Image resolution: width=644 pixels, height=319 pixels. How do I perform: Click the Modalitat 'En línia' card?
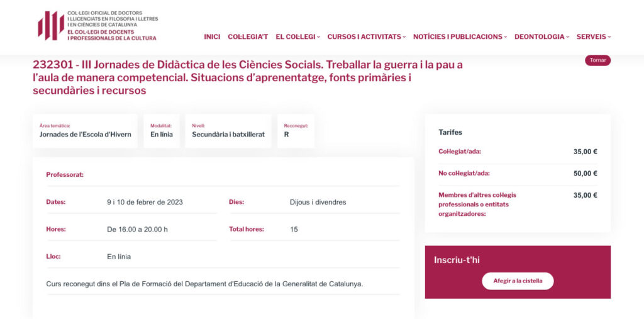[x=162, y=131]
